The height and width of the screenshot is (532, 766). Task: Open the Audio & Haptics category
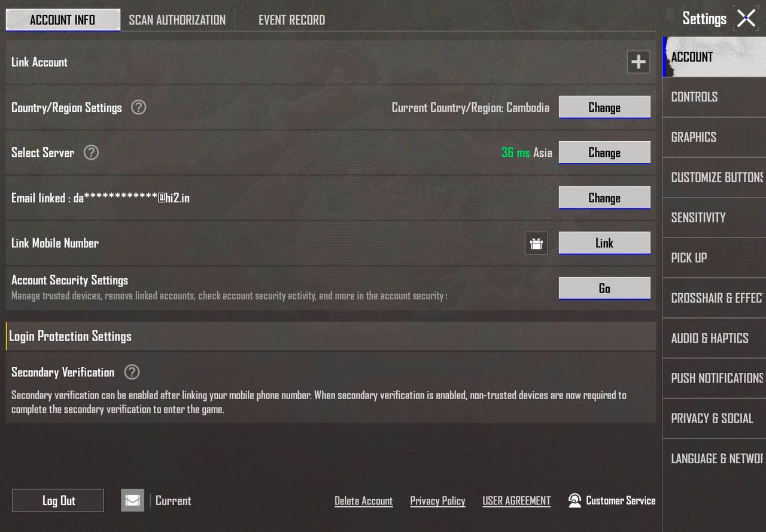(x=715, y=338)
